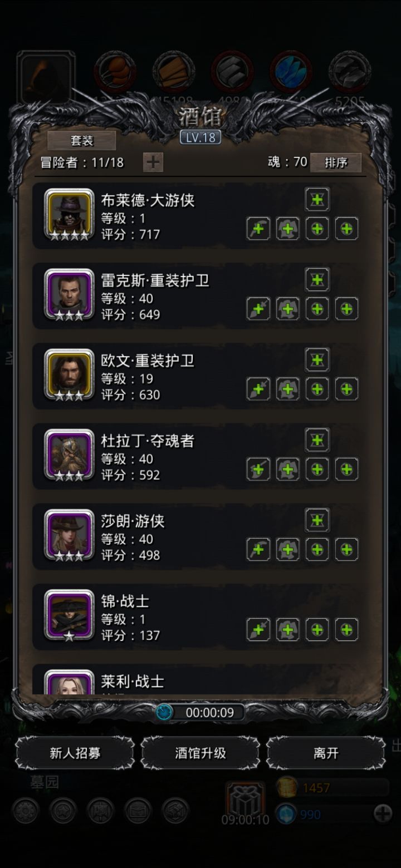401x868 pixels.
Task: Add armor slot for 锦·战士
Action: click(x=288, y=629)
